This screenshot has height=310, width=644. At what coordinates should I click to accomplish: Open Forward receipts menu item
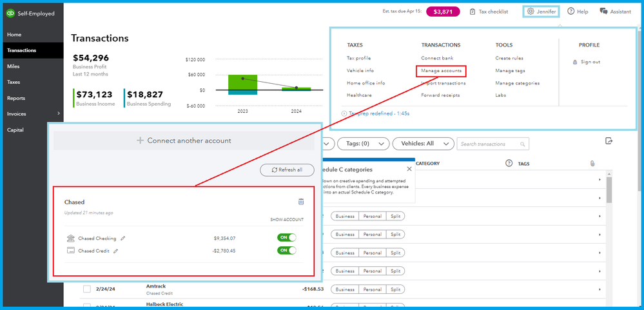point(440,95)
